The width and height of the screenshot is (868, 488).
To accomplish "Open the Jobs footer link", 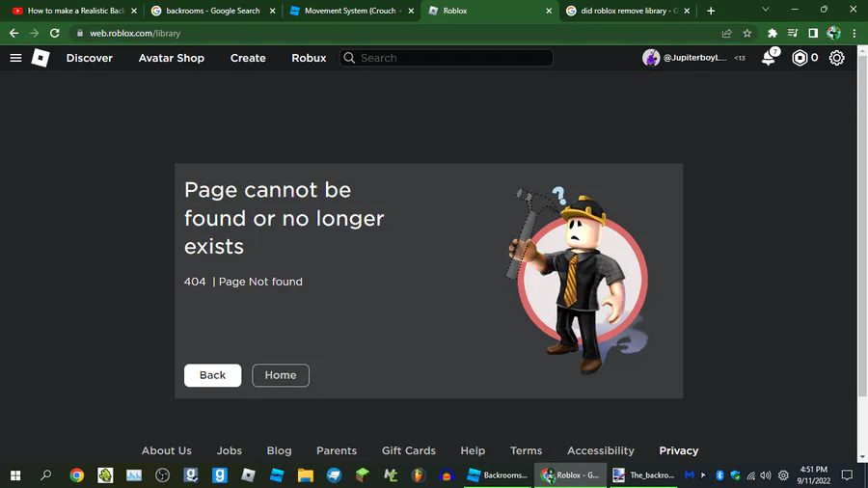I will (230, 450).
